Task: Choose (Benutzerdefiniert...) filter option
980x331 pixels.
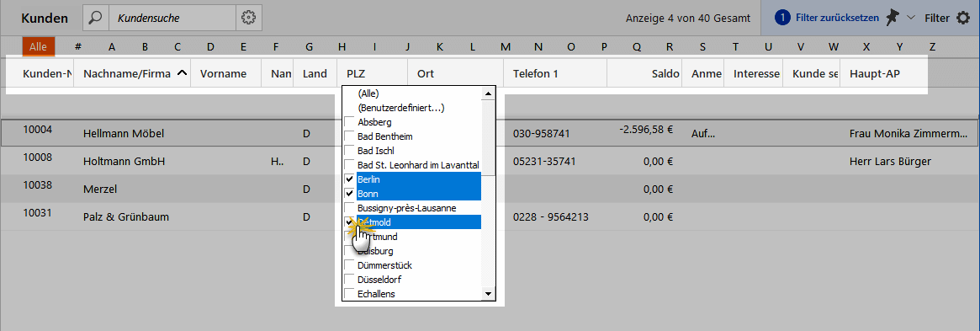Action: (x=400, y=108)
